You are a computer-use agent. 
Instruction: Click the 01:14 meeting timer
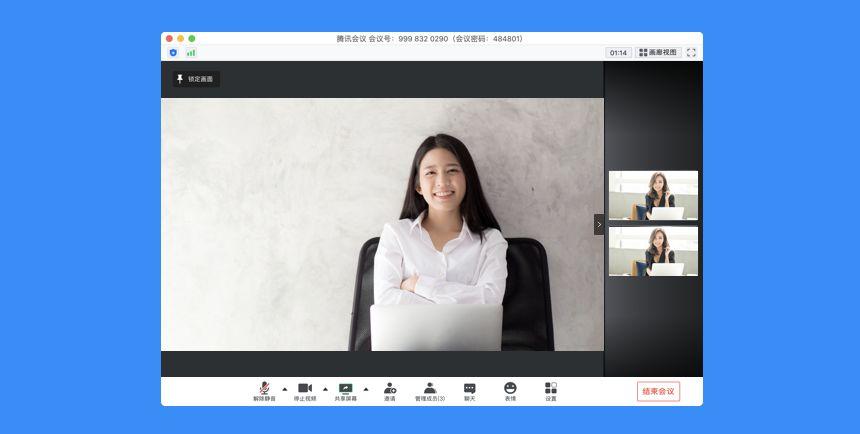618,53
